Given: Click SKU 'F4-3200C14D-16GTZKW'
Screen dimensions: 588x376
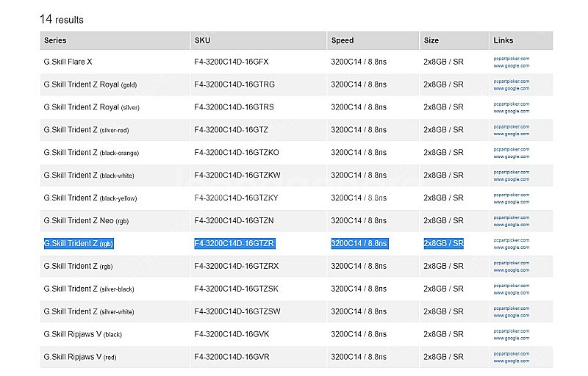Looking at the screenshot, I should pos(237,176).
